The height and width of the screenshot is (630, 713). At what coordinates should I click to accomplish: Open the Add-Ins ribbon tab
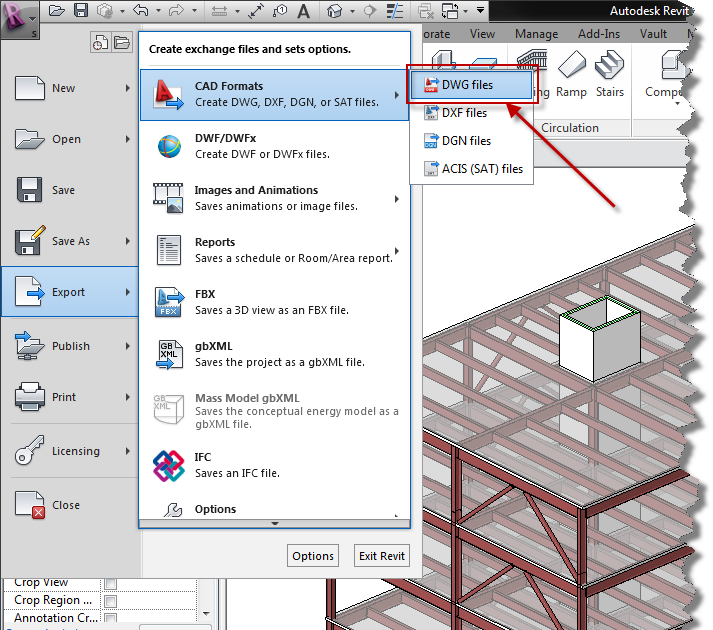[x=599, y=34]
